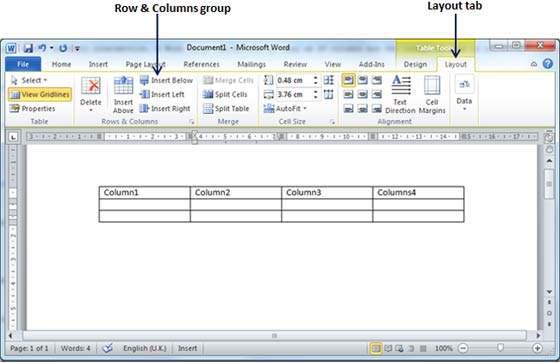The width and height of the screenshot is (560, 363).
Task: Open table Properties
Action: pyautogui.click(x=32, y=108)
